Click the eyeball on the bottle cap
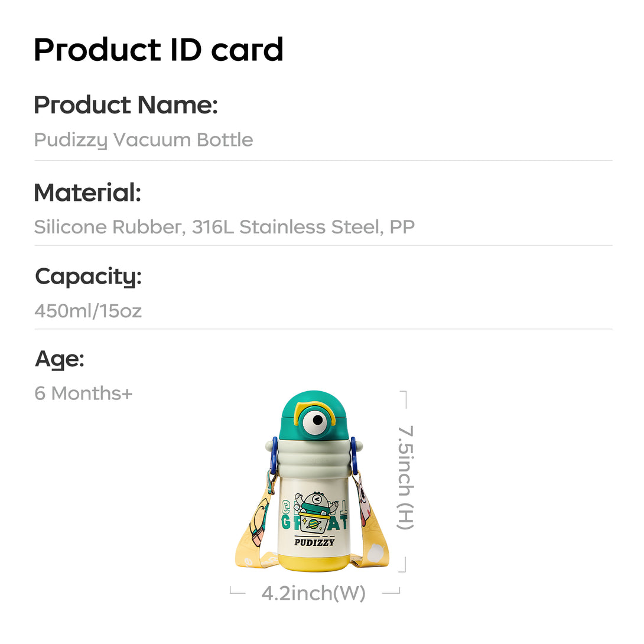Image resolution: width=644 pixels, height=644 pixels. click(x=317, y=421)
